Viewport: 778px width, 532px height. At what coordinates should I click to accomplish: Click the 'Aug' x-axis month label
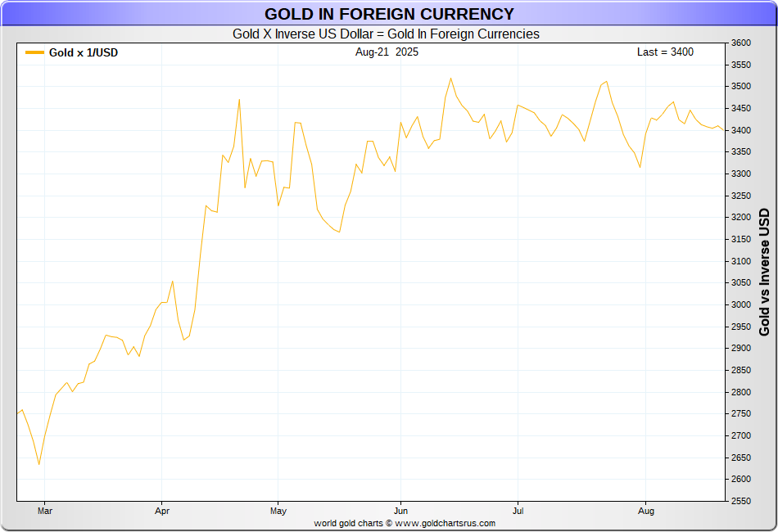646,511
